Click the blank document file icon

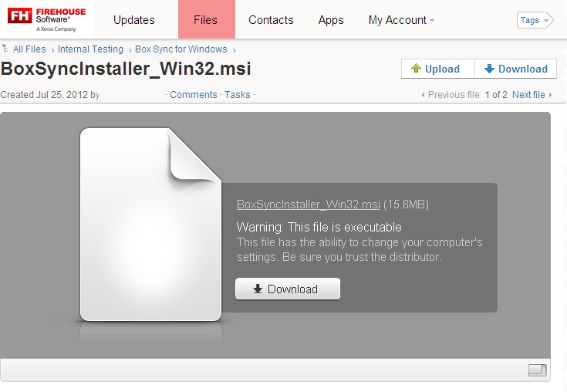tap(150, 225)
